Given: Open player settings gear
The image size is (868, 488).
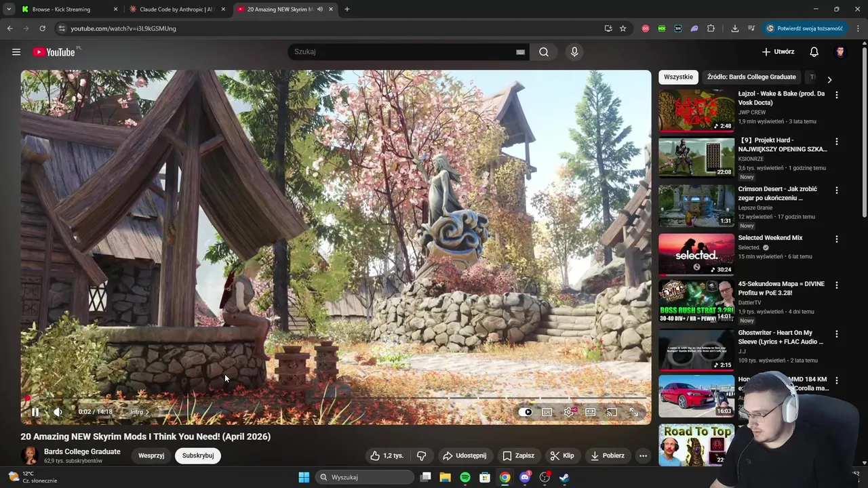Looking at the screenshot, I should coord(569,412).
